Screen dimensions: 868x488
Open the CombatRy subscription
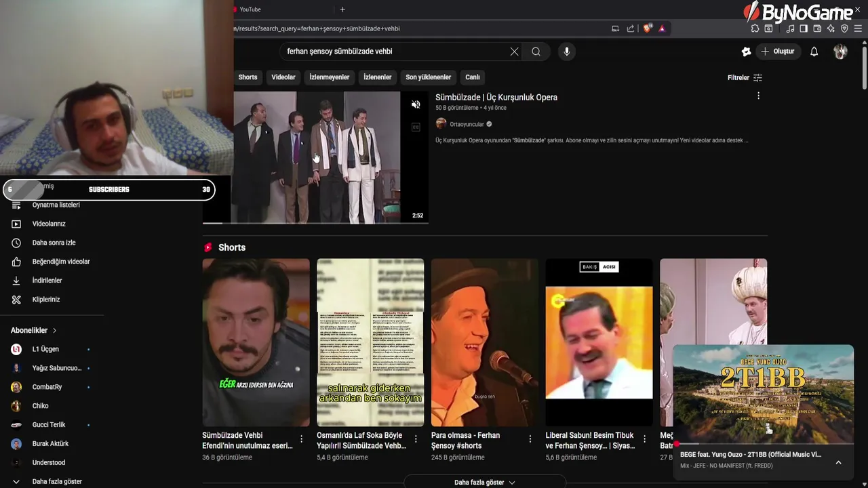point(47,387)
